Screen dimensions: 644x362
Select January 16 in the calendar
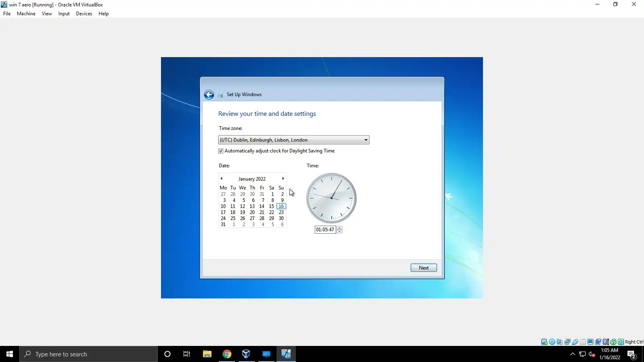281,206
